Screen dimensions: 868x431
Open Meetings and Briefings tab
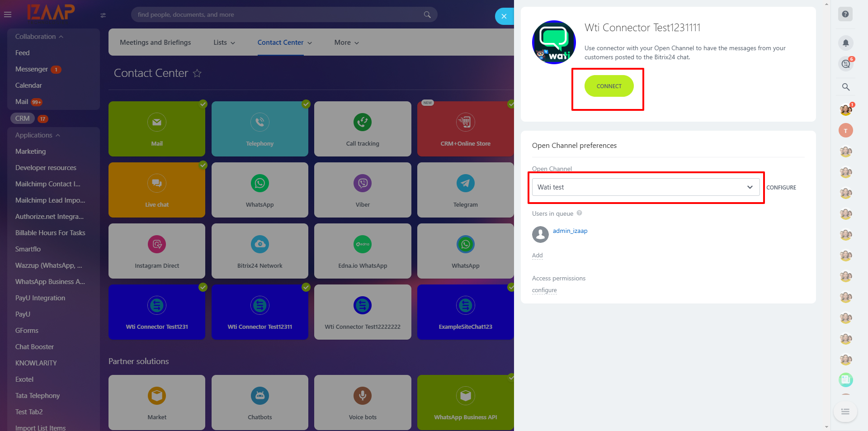[x=155, y=43]
